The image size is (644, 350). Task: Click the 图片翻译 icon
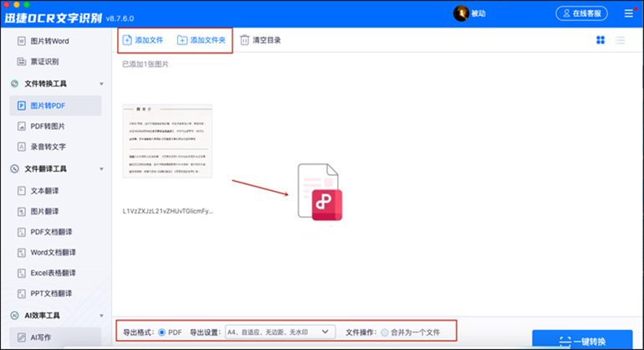click(x=22, y=211)
